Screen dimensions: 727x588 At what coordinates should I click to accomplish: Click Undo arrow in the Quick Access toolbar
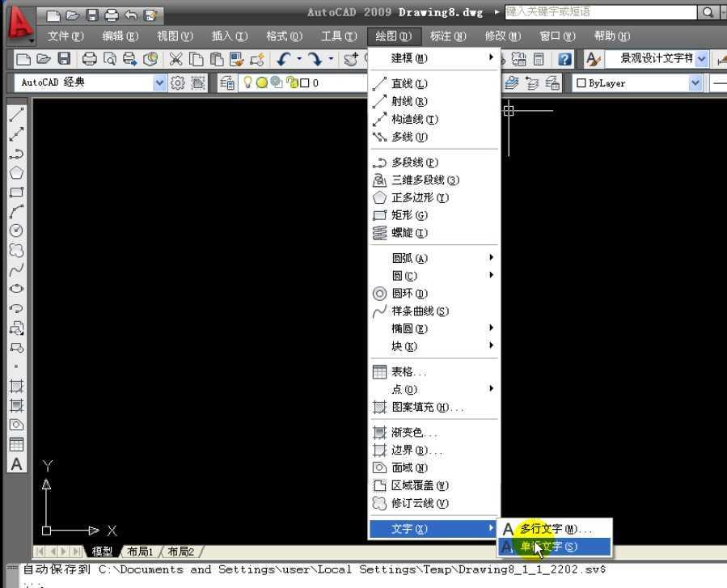click(x=131, y=15)
